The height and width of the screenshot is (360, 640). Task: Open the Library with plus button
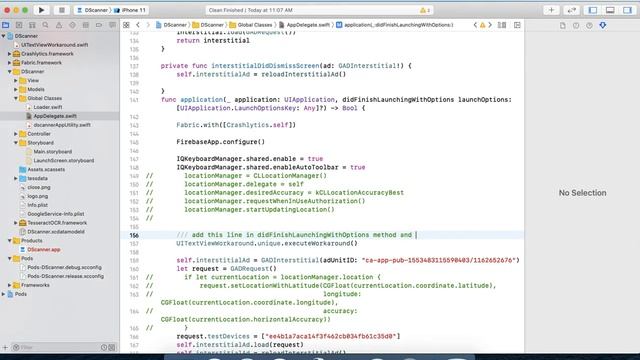pos(551,10)
